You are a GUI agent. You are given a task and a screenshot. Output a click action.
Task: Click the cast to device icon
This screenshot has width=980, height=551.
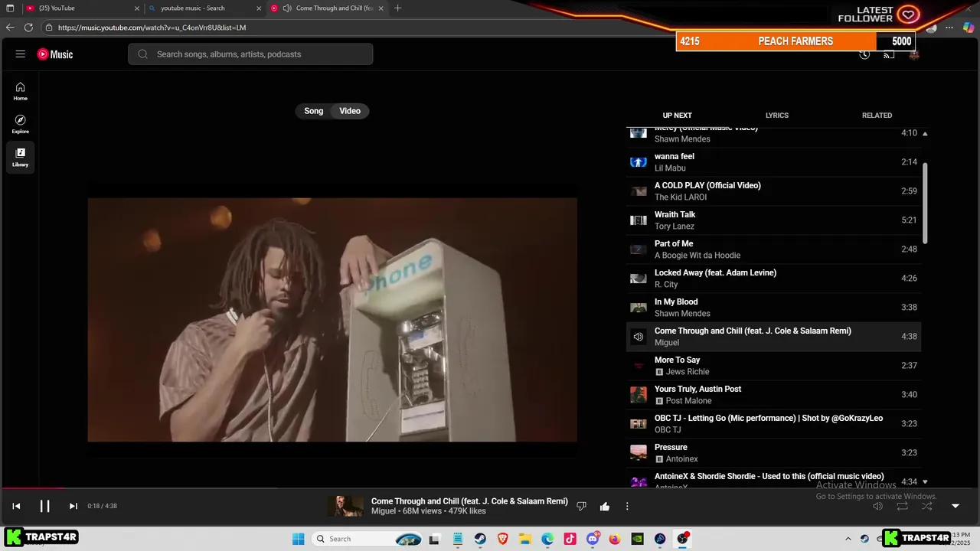click(x=889, y=54)
